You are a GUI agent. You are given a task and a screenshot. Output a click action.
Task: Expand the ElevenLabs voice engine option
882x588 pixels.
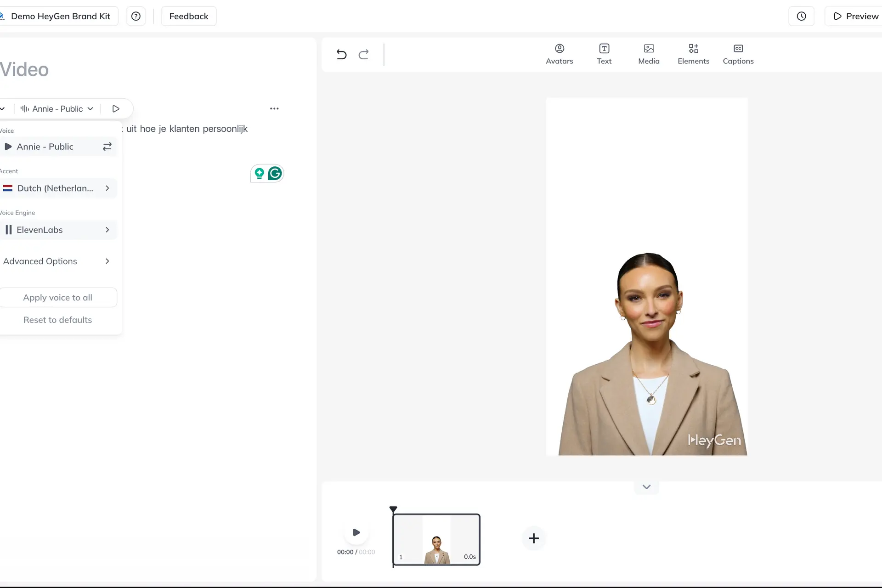58,230
